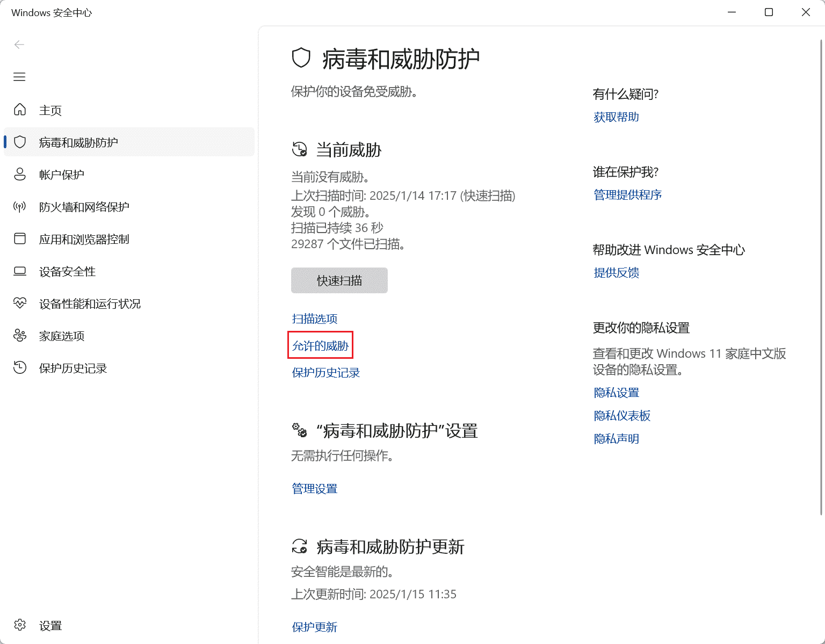The width and height of the screenshot is (825, 644).
Task: Click the heading 更改你的隐私设置
Action: [641, 328]
